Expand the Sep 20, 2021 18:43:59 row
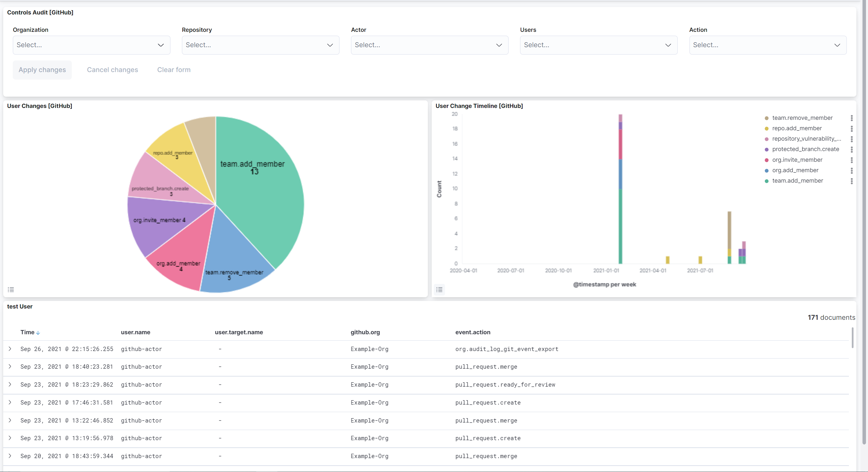The width and height of the screenshot is (868, 472). tap(10, 456)
